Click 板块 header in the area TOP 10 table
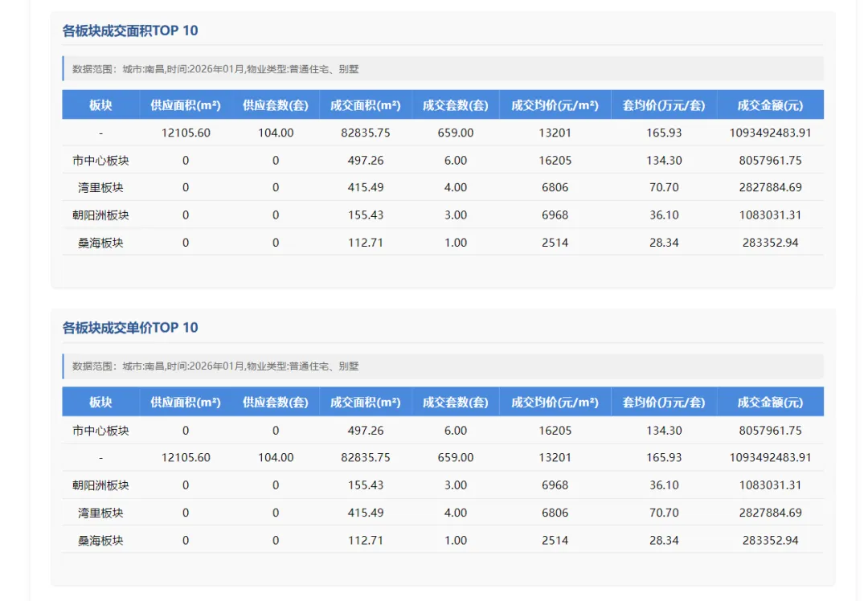The height and width of the screenshot is (601, 868). point(100,105)
